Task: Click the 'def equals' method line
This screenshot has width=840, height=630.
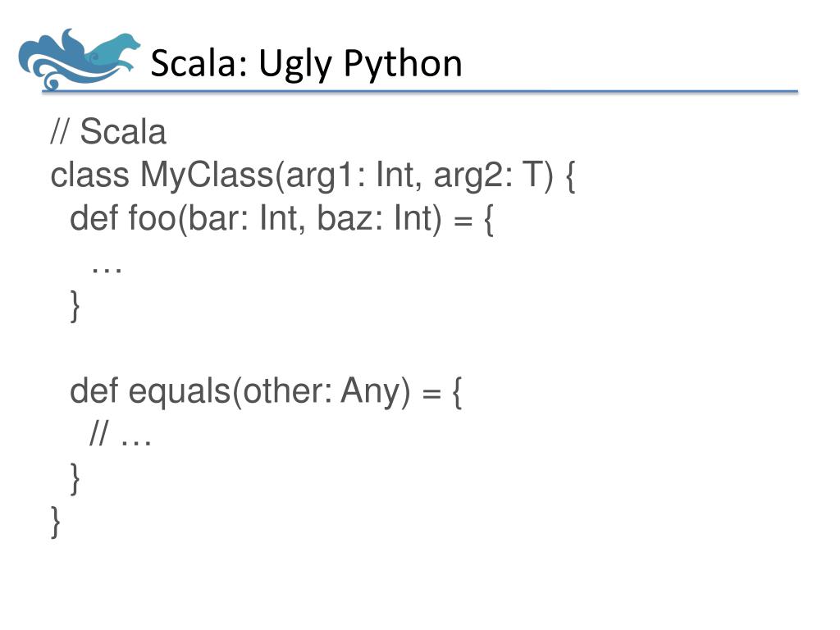Action: pyautogui.click(x=265, y=391)
